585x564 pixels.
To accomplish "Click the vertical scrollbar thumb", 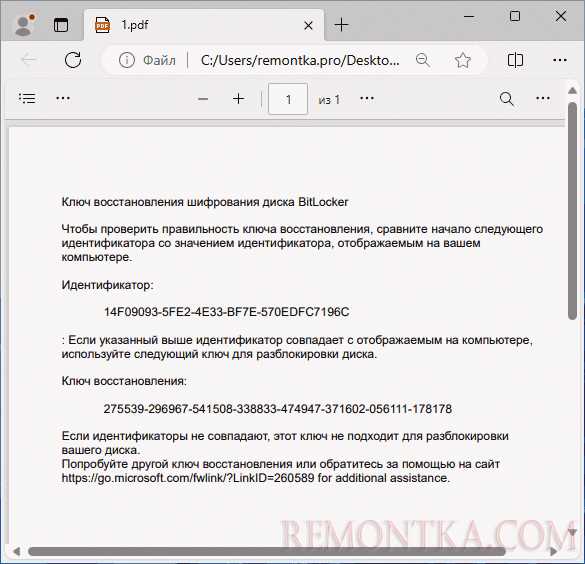I will (572, 211).
